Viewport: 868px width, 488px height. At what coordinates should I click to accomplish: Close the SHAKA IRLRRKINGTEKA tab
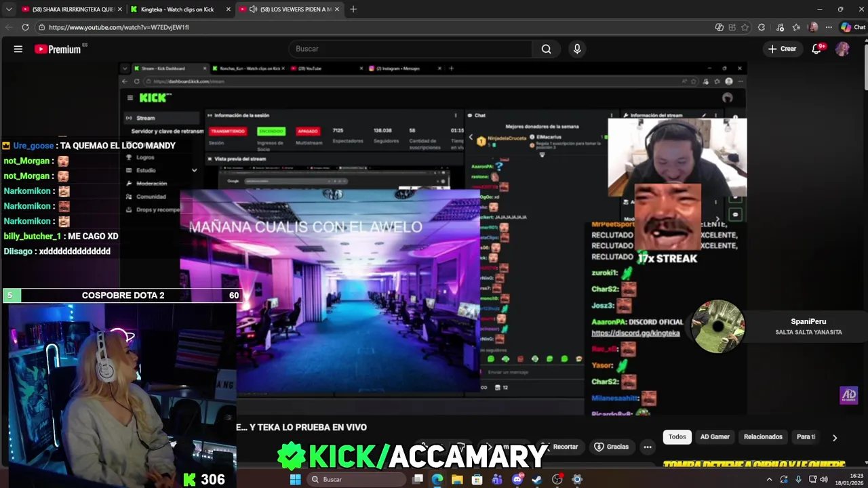pos(120,9)
